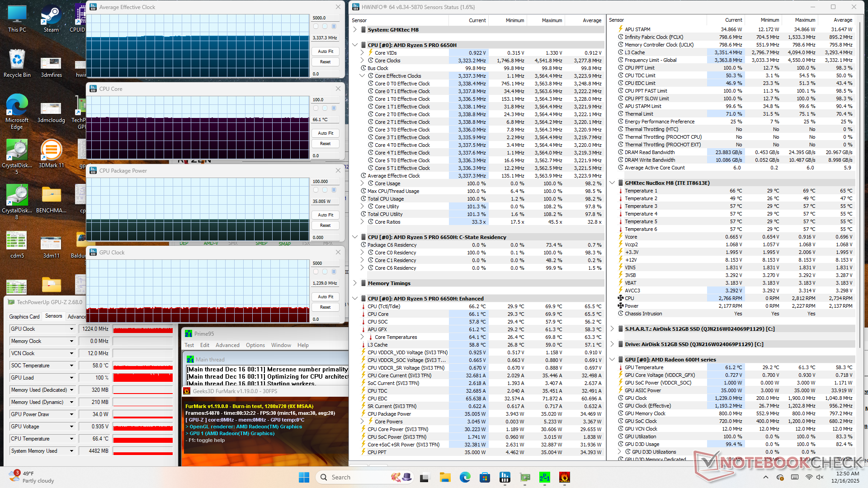The image size is (868, 488).
Task: Toggle middle color box in GPU Clock graph
Action: [x=325, y=272]
